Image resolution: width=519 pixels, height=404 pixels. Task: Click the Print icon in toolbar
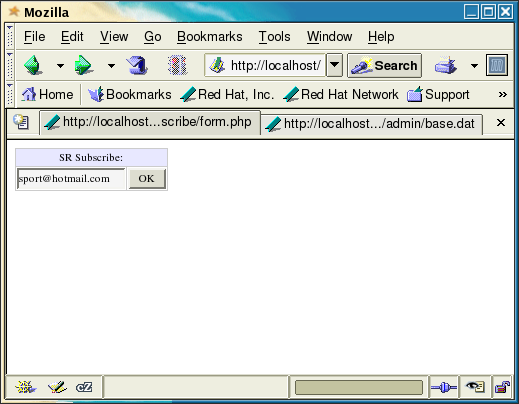446,65
